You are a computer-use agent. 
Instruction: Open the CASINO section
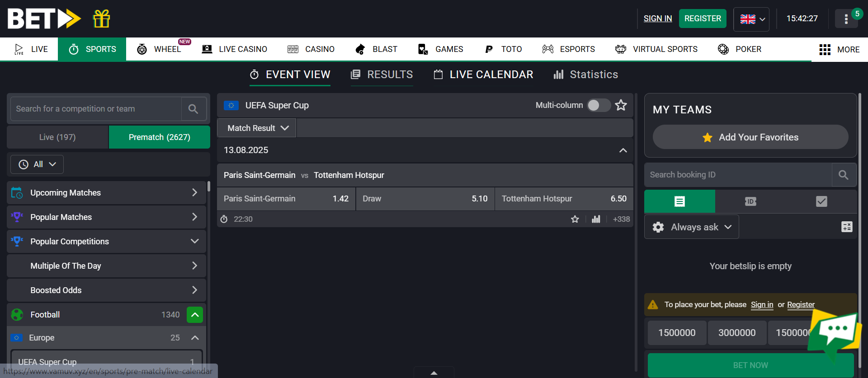click(311, 49)
